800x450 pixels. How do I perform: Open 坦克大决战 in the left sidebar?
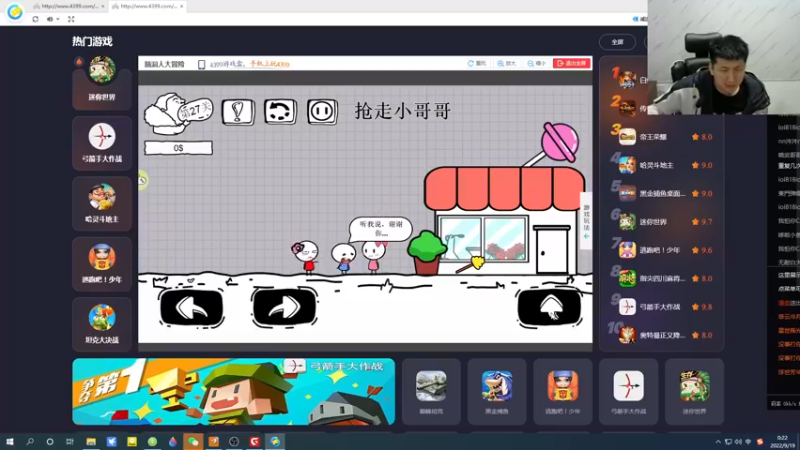[x=102, y=324]
